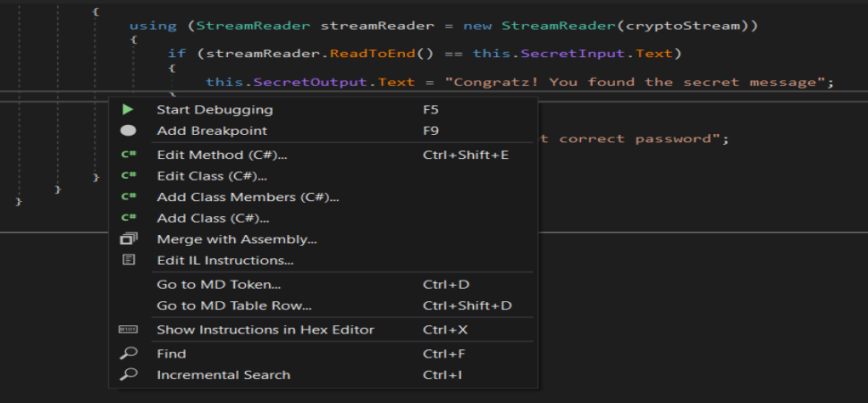Click the magnifier icon next to Find
The width and height of the screenshot is (868, 403).
tap(128, 354)
